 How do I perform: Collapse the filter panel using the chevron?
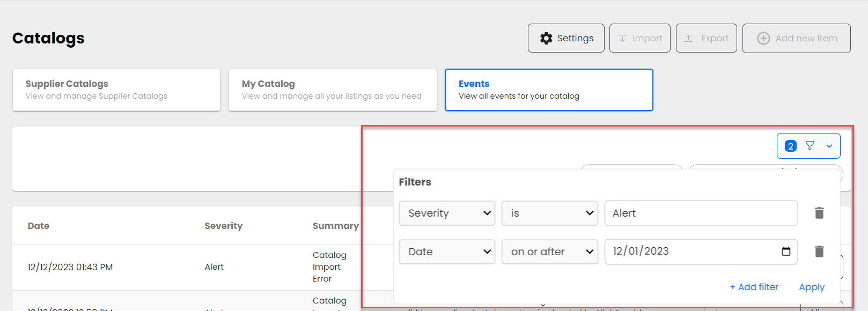coord(829,146)
